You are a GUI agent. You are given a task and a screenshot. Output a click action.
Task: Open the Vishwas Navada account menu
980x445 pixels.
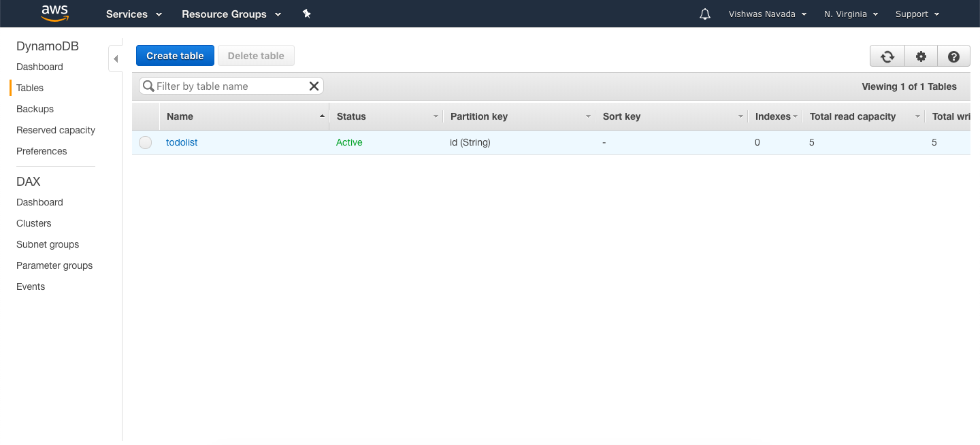(x=768, y=14)
